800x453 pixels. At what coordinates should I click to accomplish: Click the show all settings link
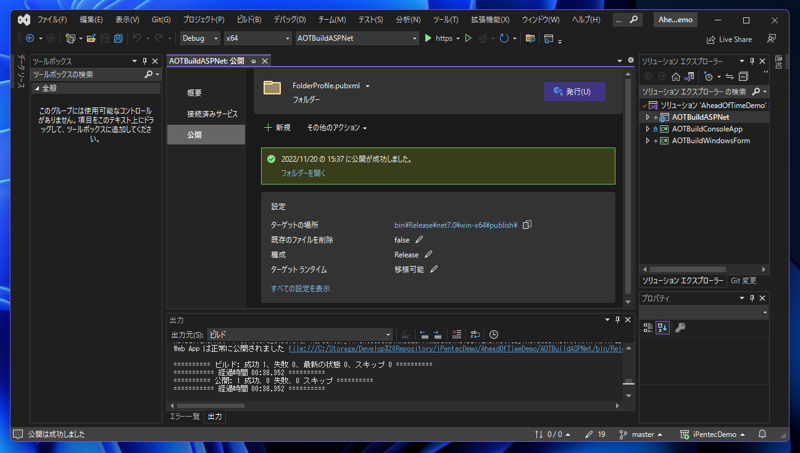300,288
